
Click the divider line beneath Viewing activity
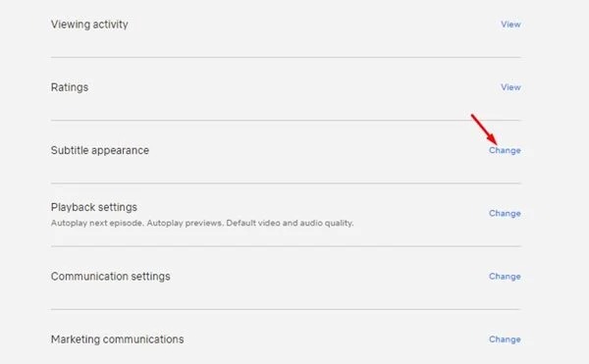(x=286, y=58)
